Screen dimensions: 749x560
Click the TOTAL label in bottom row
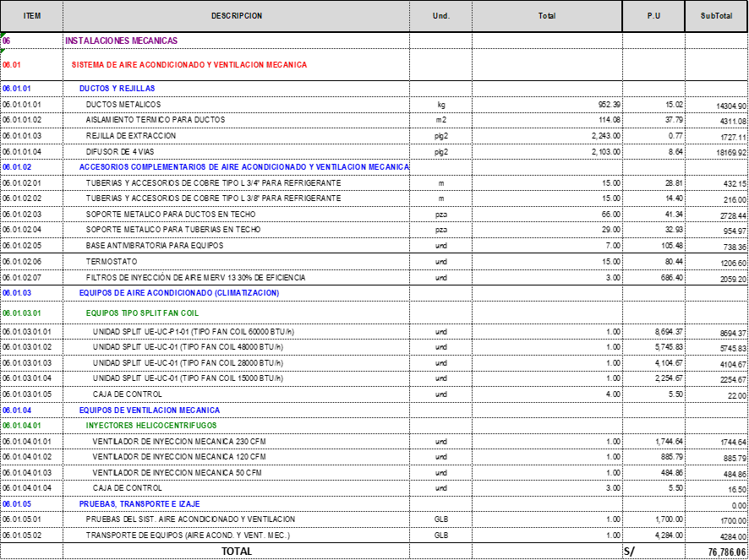[236, 551]
